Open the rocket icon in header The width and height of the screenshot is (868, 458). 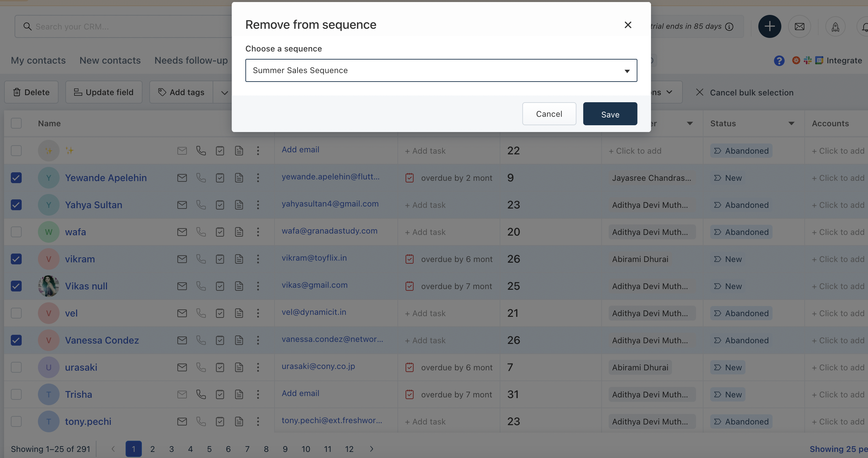(x=835, y=26)
